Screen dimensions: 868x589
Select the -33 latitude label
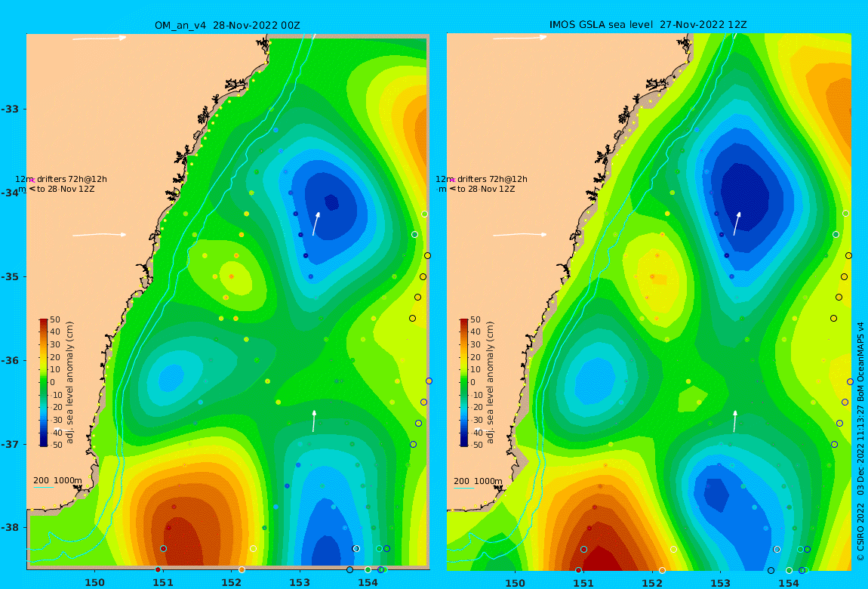point(9,109)
